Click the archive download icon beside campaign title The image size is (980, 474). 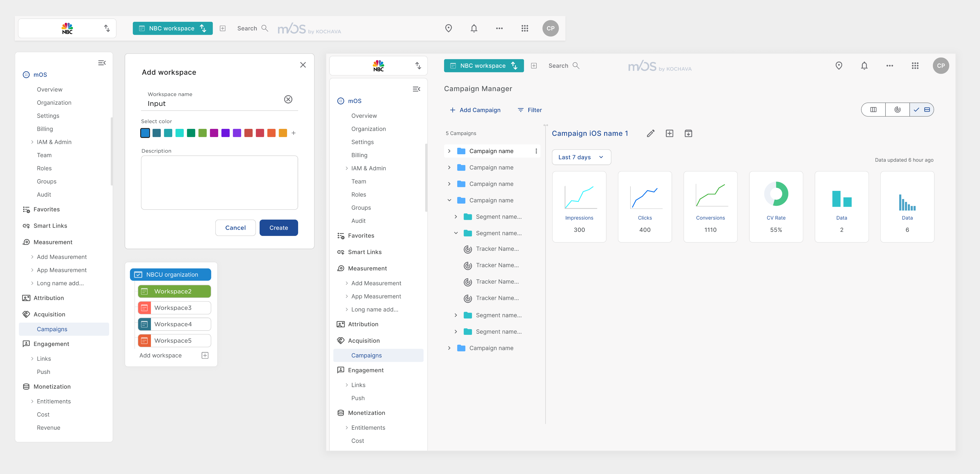click(x=688, y=133)
